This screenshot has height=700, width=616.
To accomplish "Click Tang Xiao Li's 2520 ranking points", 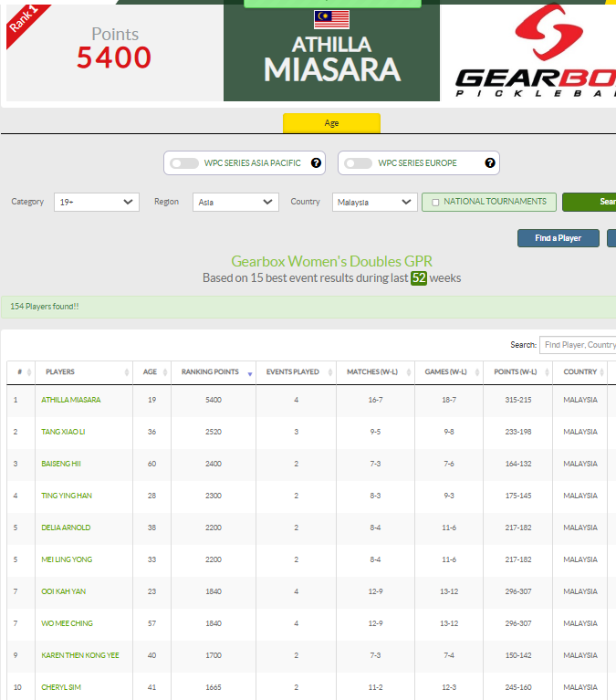I will (x=214, y=432).
